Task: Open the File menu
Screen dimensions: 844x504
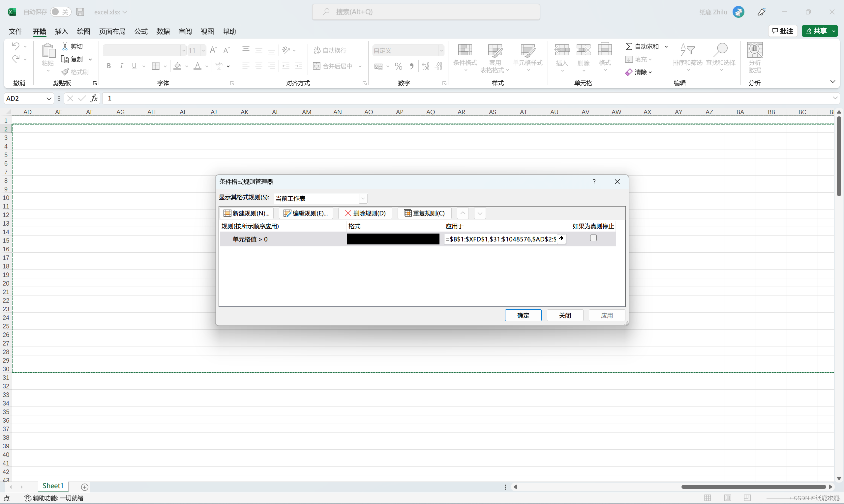Action: [15, 32]
